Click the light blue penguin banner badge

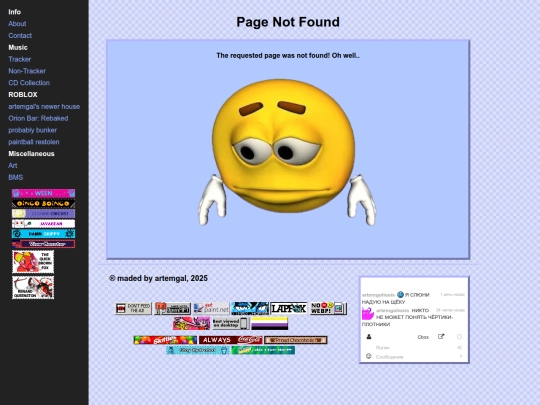pyautogui.click(x=198, y=350)
